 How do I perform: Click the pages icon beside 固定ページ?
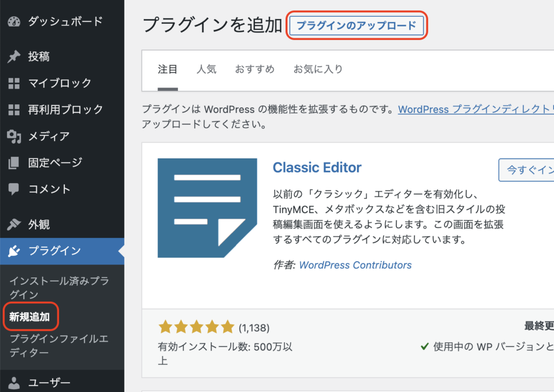point(14,163)
